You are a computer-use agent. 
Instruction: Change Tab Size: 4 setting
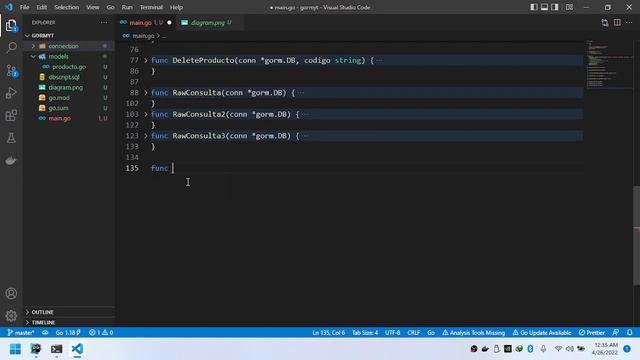point(365,333)
